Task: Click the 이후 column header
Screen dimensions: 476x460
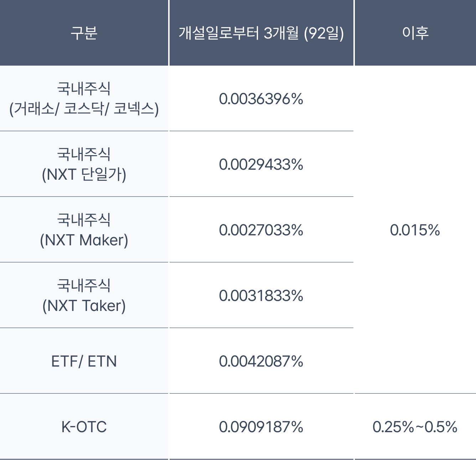Action: (415, 33)
